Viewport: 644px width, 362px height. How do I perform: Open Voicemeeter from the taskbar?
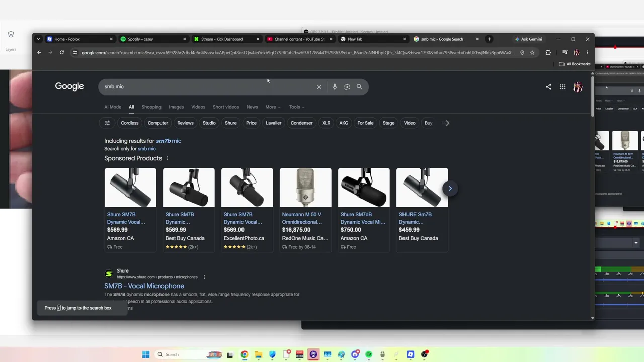click(300, 354)
